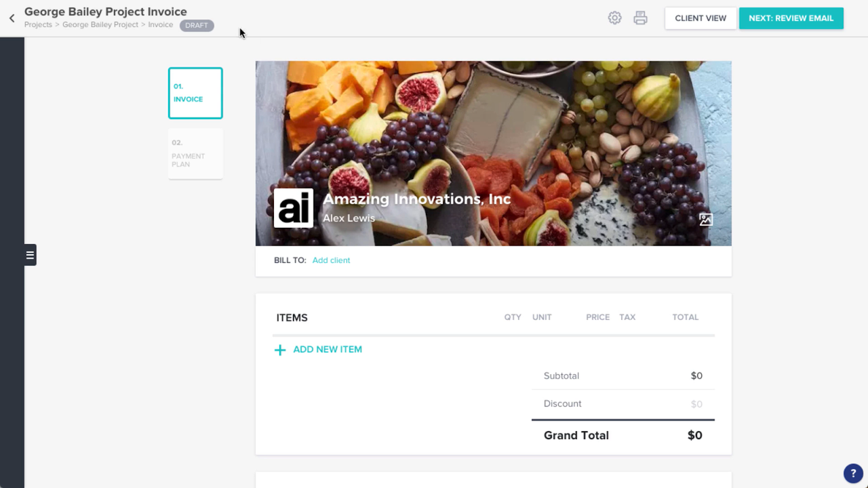
Task: Open the help question mark button
Action: [x=853, y=474]
